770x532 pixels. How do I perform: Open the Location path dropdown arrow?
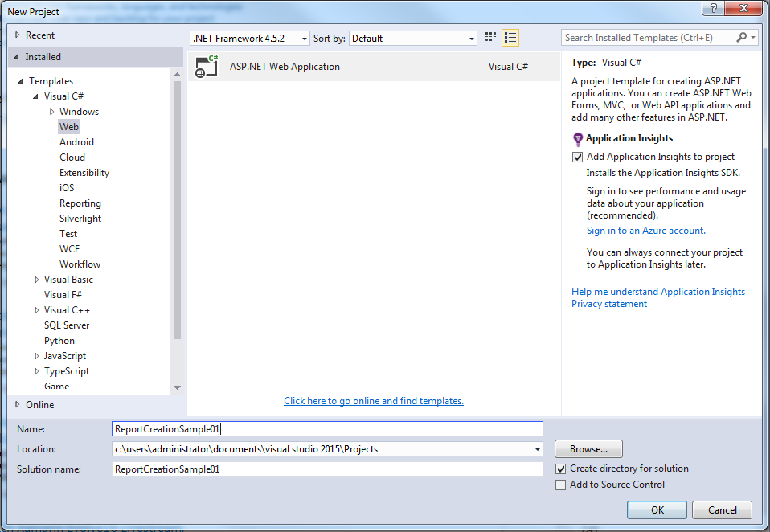[x=537, y=449]
